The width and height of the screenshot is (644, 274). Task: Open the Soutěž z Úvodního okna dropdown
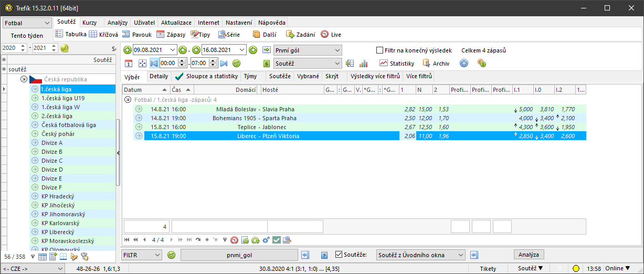(x=421, y=255)
